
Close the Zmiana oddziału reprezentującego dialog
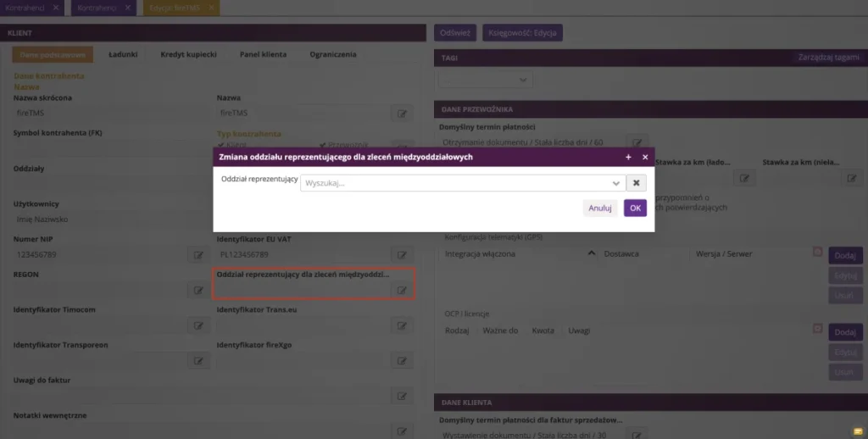[x=645, y=158]
